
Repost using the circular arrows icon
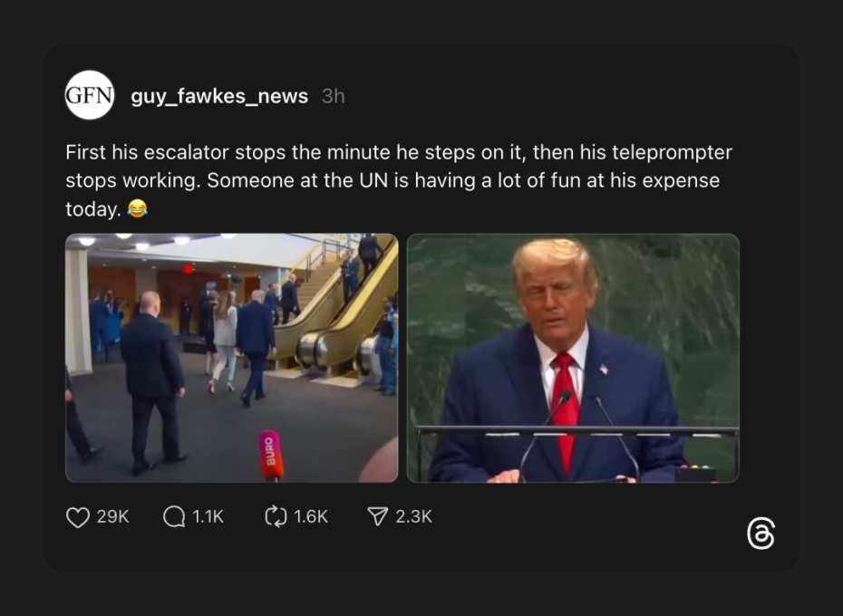pyautogui.click(x=276, y=516)
